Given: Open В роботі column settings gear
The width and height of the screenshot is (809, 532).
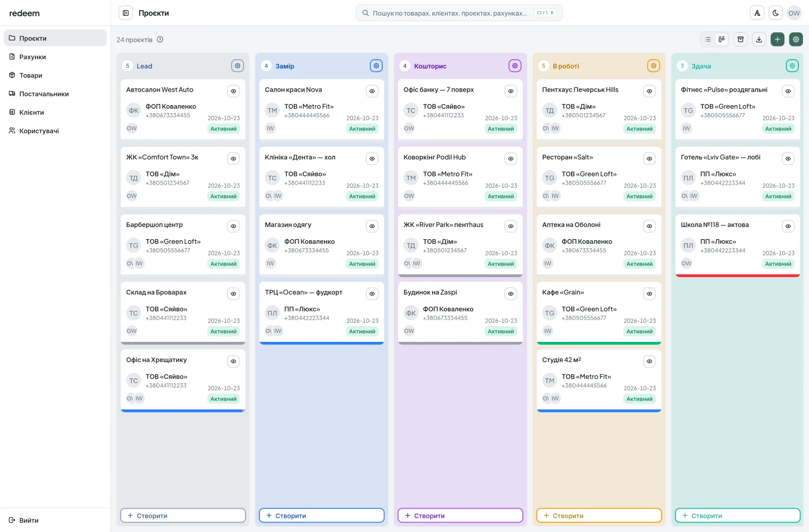Looking at the screenshot, I should 654,66.
